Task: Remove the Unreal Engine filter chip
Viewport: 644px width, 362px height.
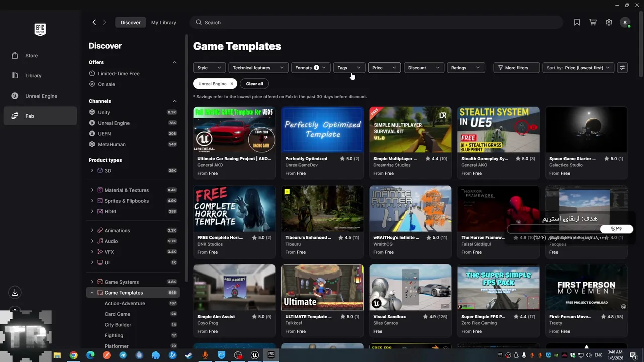Action: (232, 84)
